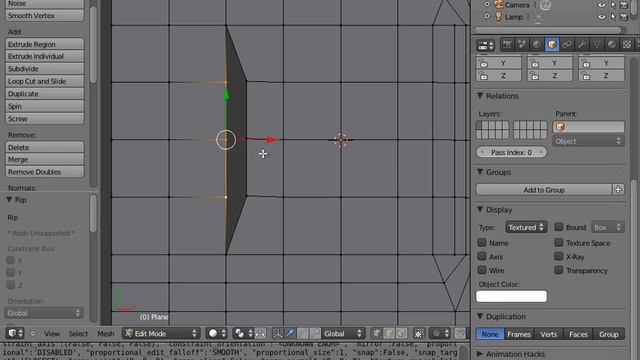
Task: Expand the Camera tree row
Action: [487, 4]
